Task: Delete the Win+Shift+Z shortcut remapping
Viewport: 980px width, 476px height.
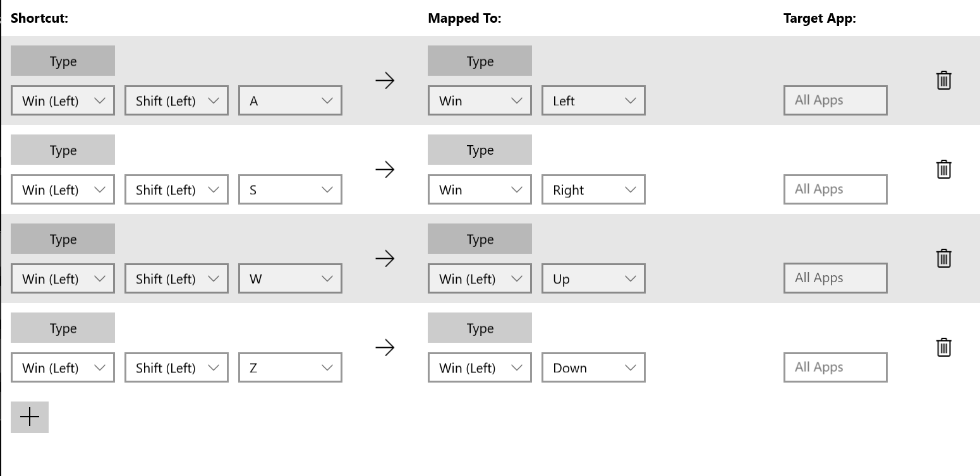Action: tap(943, 347)
